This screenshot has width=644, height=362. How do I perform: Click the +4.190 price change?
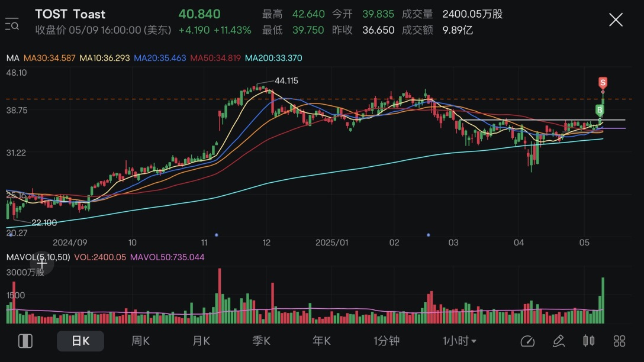tap(194, 30)
